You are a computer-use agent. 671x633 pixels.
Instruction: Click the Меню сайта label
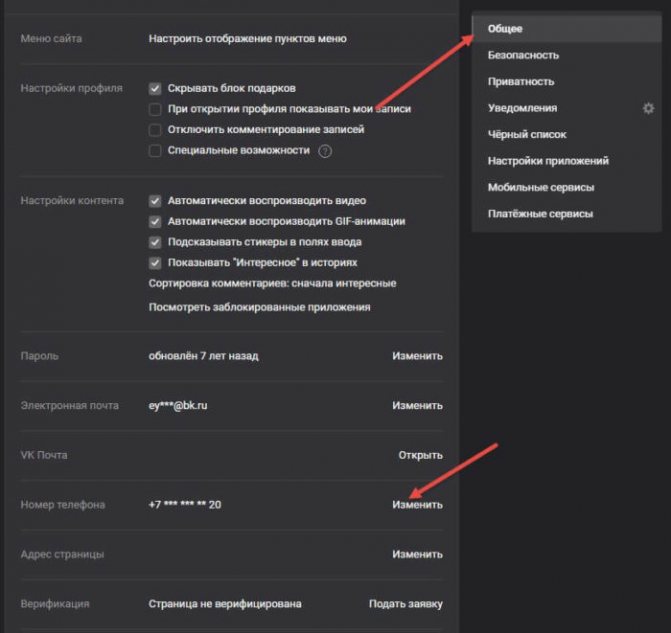(51, 39)
